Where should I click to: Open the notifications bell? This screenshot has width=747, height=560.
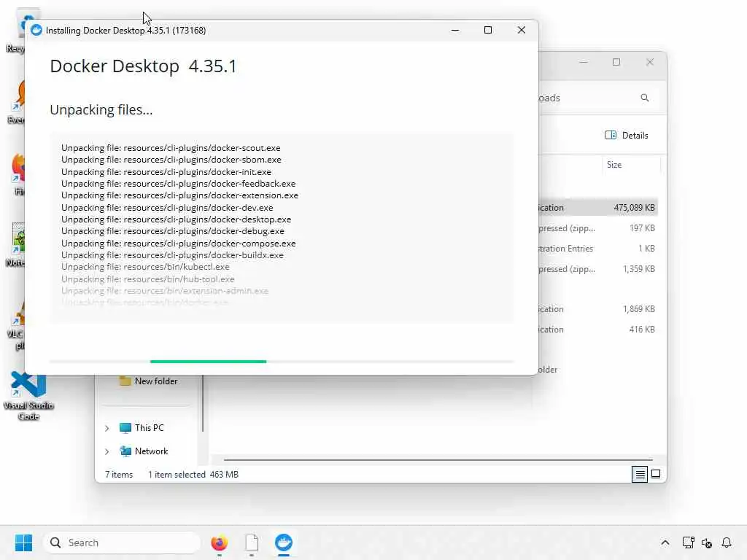[727, 542]
